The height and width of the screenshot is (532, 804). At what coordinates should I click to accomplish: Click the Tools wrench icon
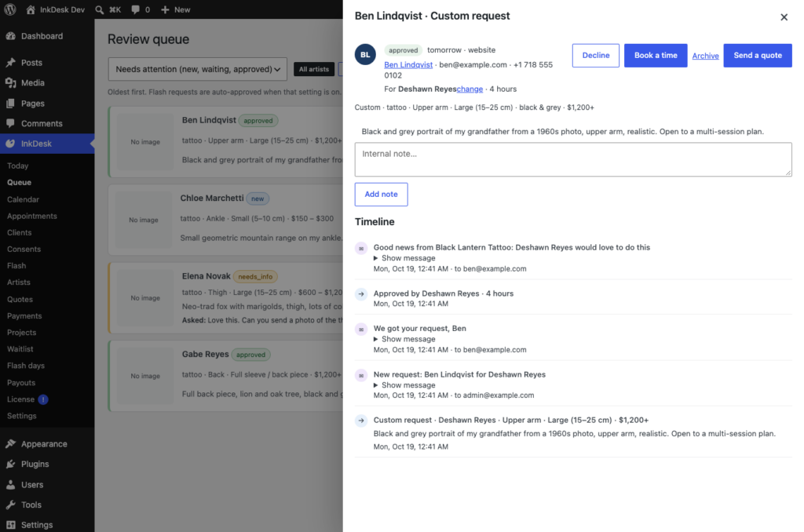coord(10,505)
